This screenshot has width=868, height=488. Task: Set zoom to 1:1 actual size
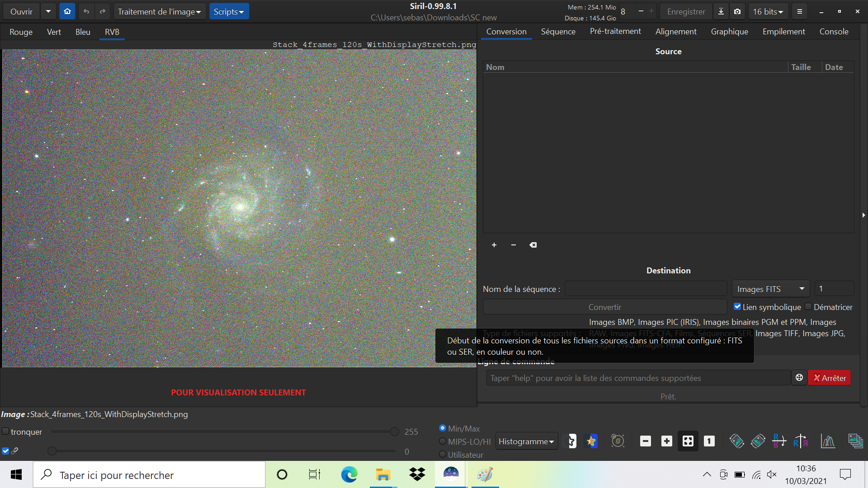[709, 441]
